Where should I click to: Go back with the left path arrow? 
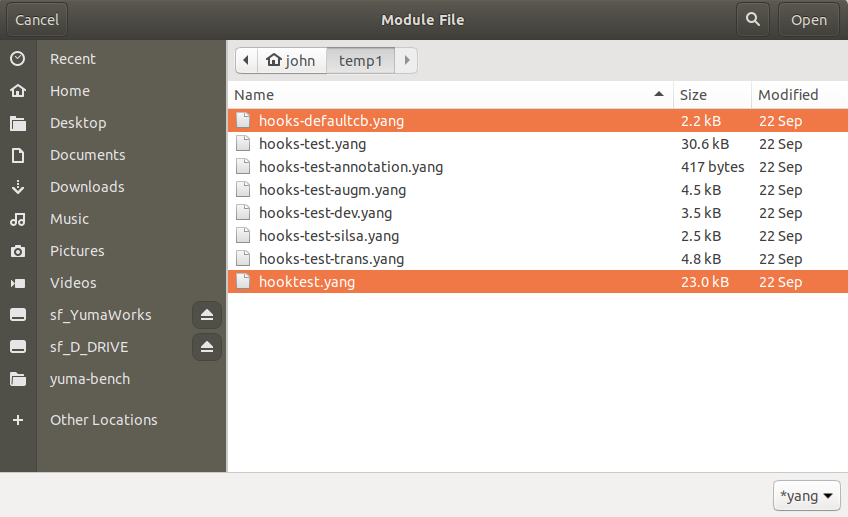click(246, 60)
